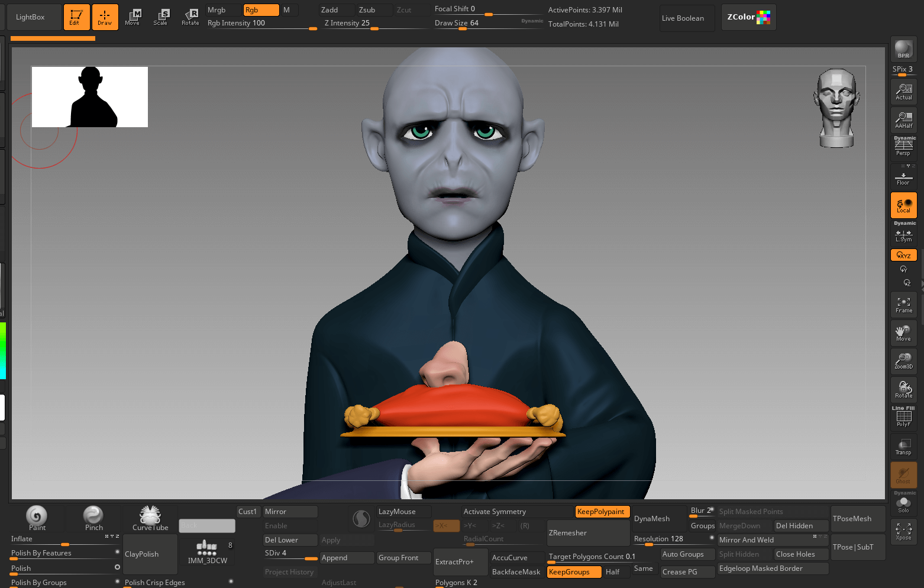
Task: Toggle PolyF line fill icon
Action: click(903, 417)
